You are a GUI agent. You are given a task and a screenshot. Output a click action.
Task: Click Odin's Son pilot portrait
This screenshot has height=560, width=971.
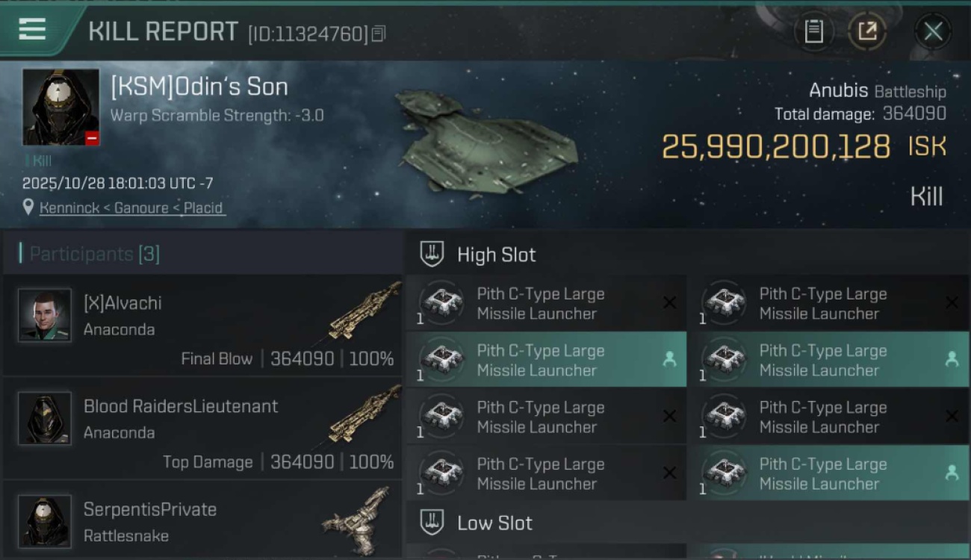(61, 107)
